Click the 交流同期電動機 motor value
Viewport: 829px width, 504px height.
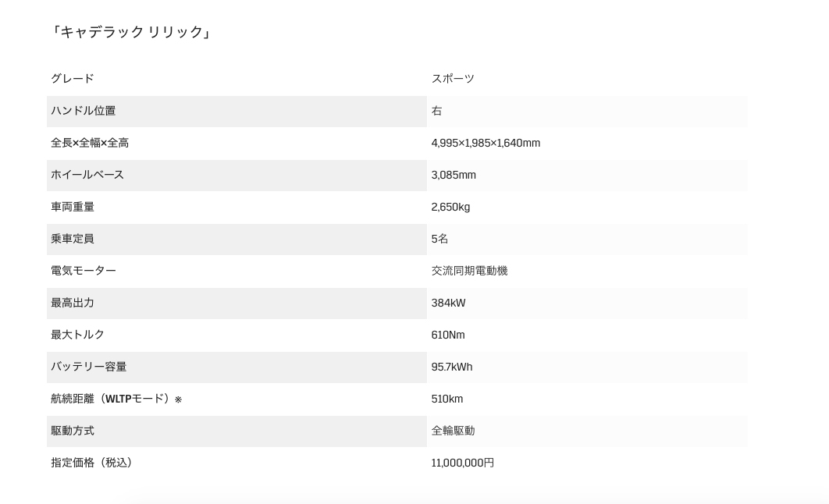(469, 271)
